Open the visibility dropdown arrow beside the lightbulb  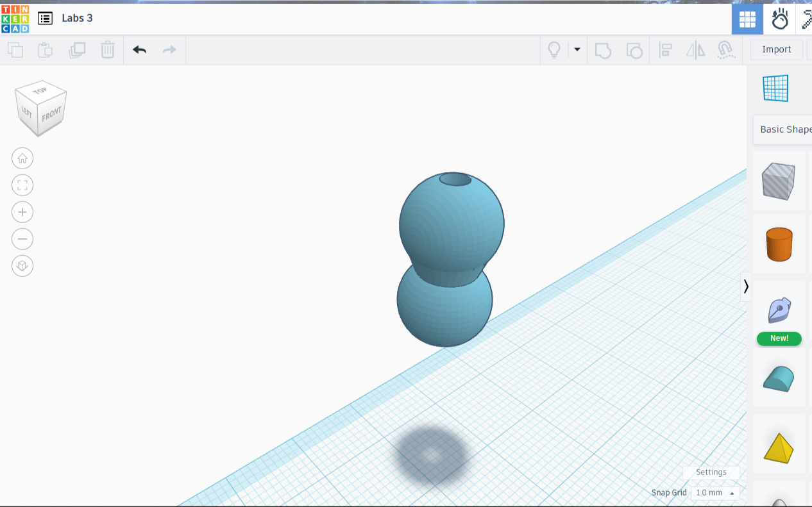click(577, 49)
